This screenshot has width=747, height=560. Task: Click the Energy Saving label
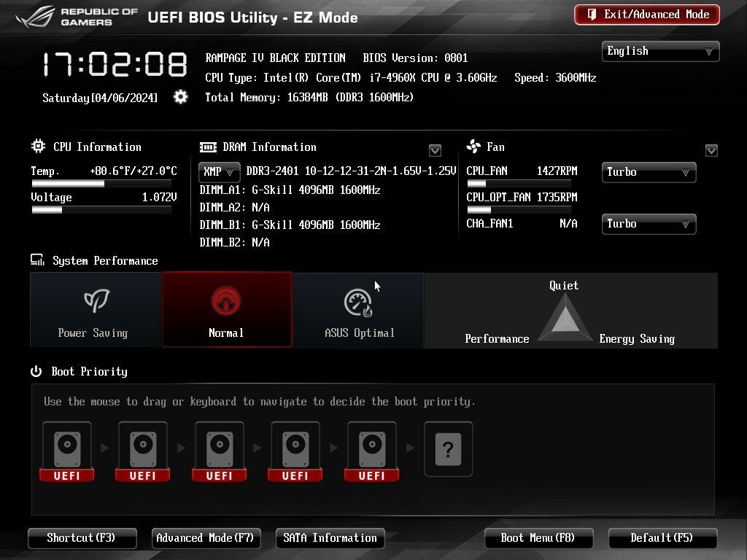click(637, 339)
